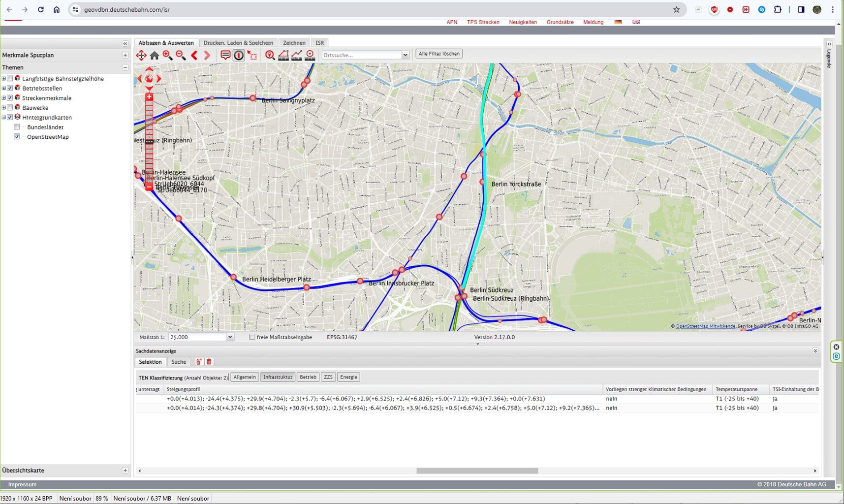The width and height of the screenshot is (844, 504).
Task: Go to previous map view
Action: click(x=194, y=55)
